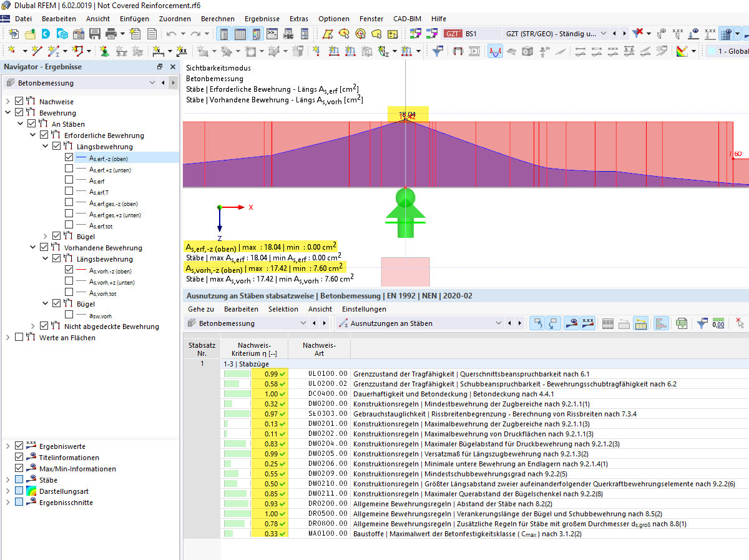Click the next load case arrow button
Image resolution: width=749 pixels, height=560 pixels.
(x=624, y=33)
